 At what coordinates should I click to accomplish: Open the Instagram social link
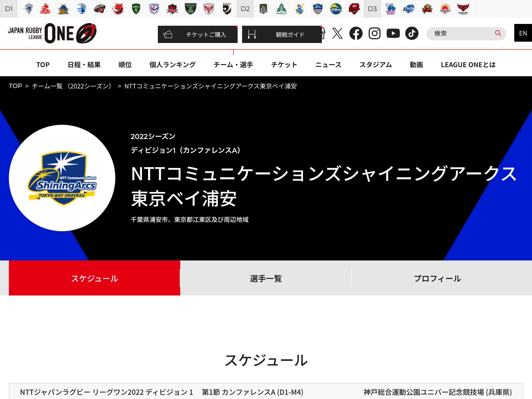[374, 33]
